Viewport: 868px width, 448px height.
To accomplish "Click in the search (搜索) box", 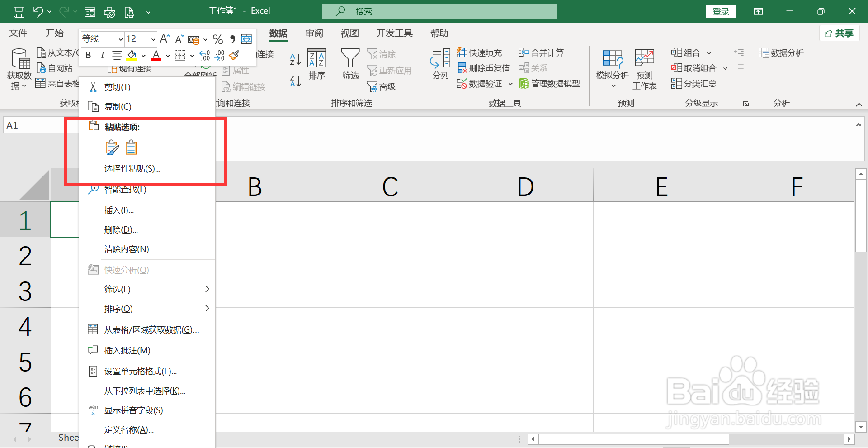I will 439,12.
